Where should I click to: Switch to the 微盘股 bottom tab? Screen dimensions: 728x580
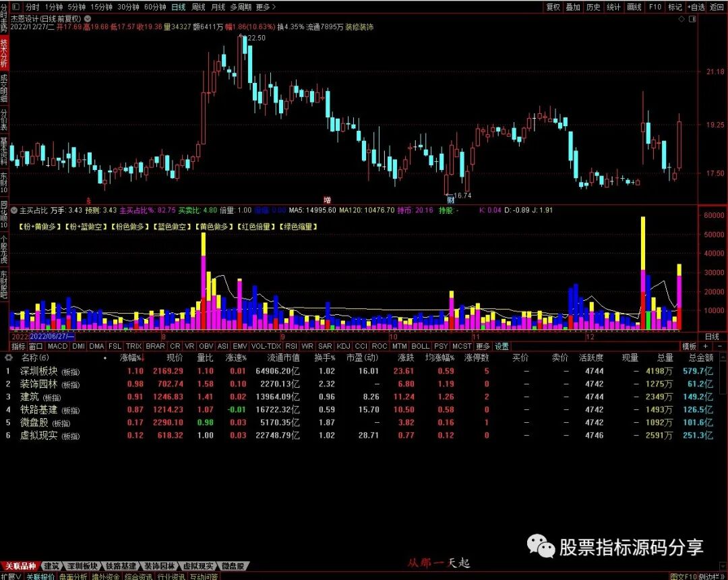(x=233, y=566)
